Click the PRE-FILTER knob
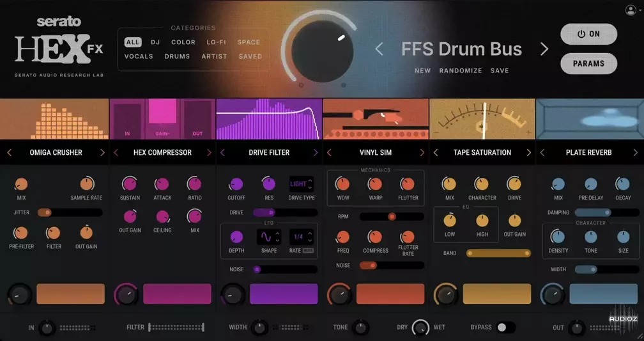This screenshot has width=644, height=341. (x=21, y=233)
